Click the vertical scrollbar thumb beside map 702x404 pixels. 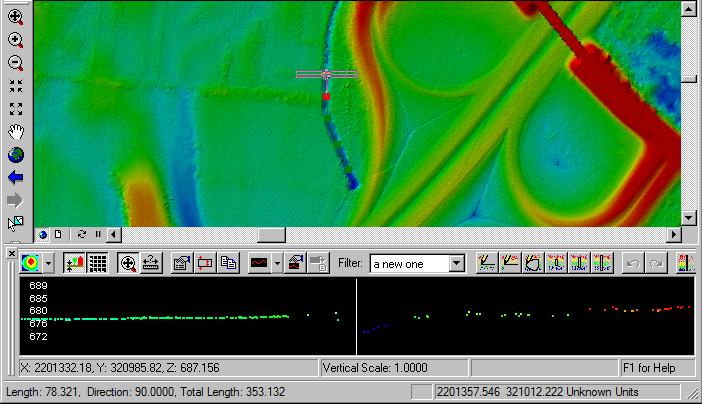coord(689,79)
